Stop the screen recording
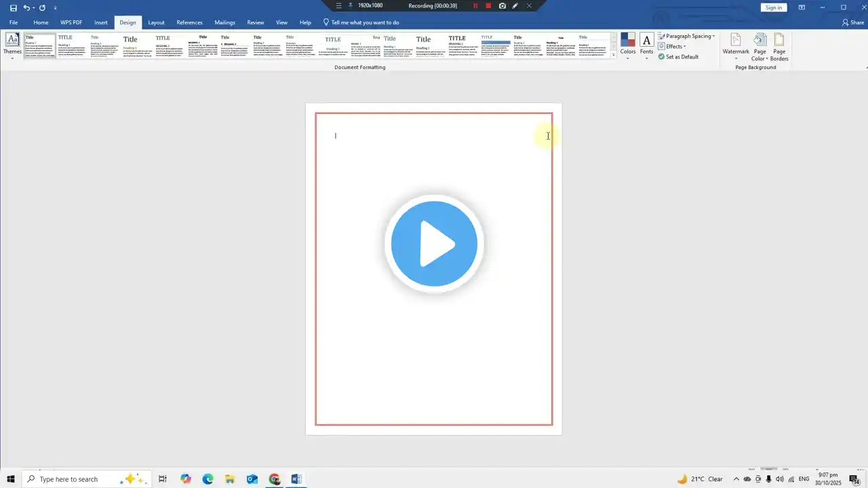The width and height of the screenshot is (868, 488). (488, 6)
